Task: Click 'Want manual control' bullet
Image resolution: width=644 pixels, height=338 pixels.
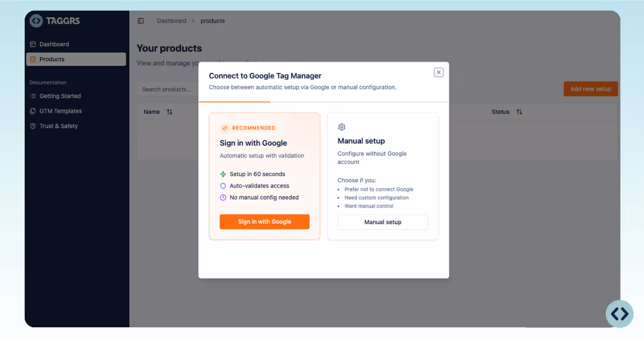Action: (x=369, y=206)
